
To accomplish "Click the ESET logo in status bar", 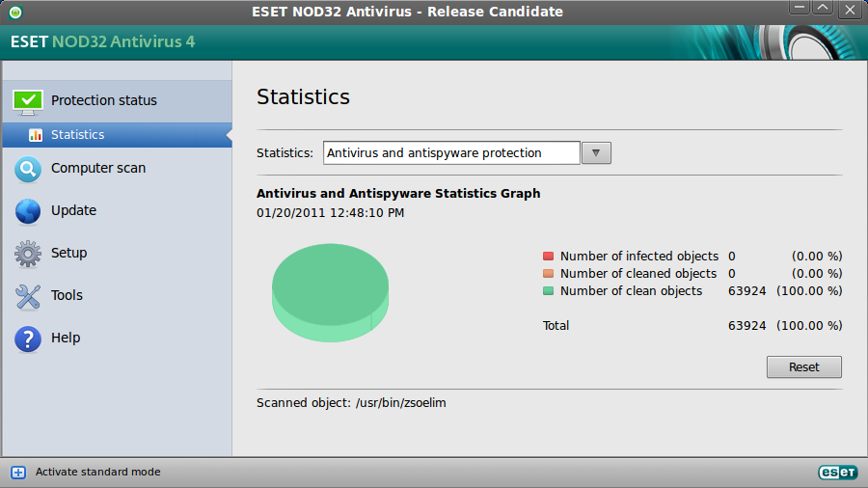I will [837, 473].
